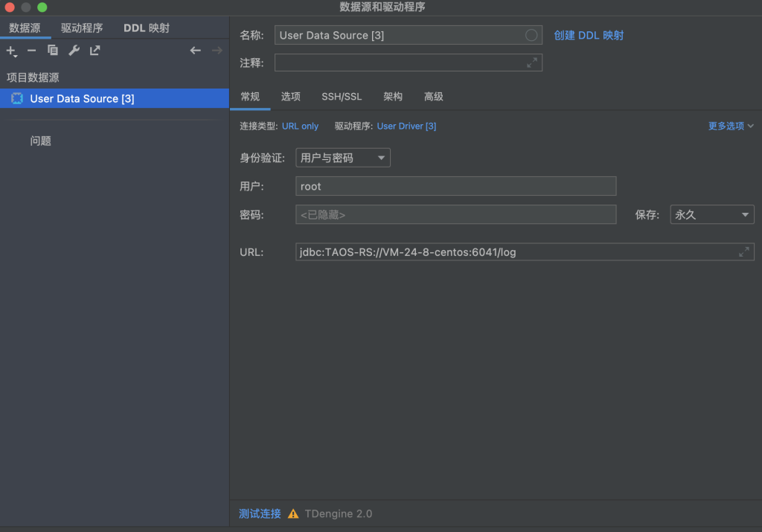Click the 测试连接 button
This screenshot has height=532, width=762.
pos(259,513)
